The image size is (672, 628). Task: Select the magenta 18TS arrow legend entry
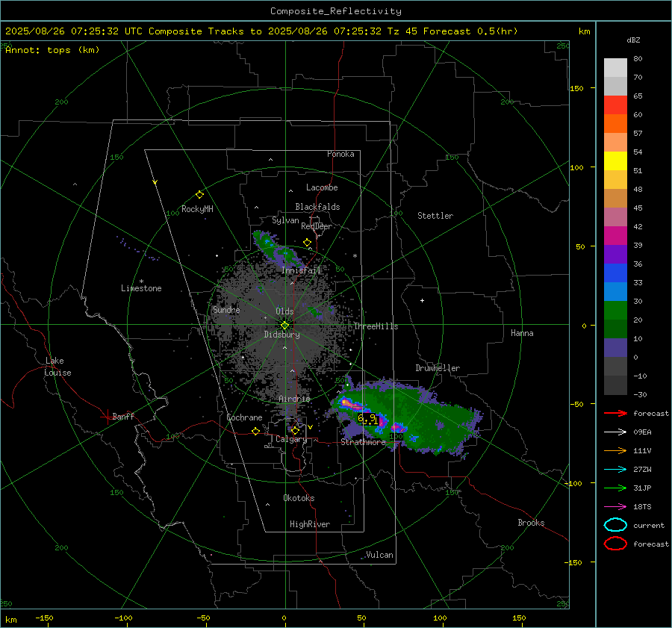(615, 507)
